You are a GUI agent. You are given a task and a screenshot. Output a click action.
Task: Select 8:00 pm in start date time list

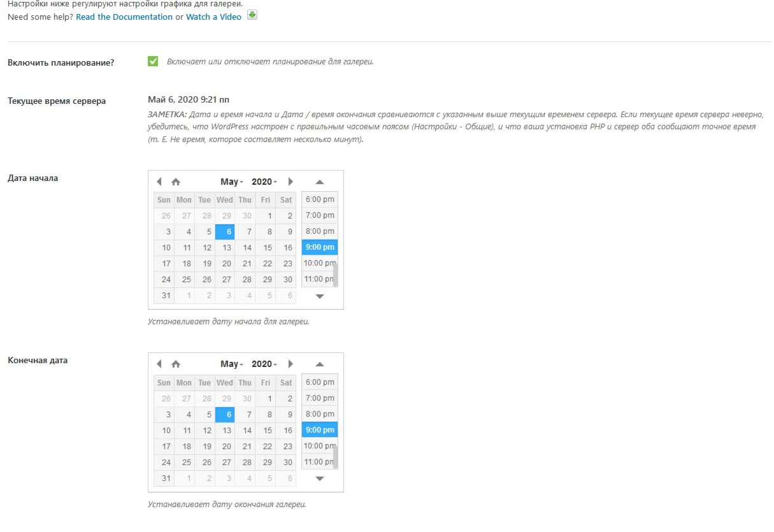point(319,231)
